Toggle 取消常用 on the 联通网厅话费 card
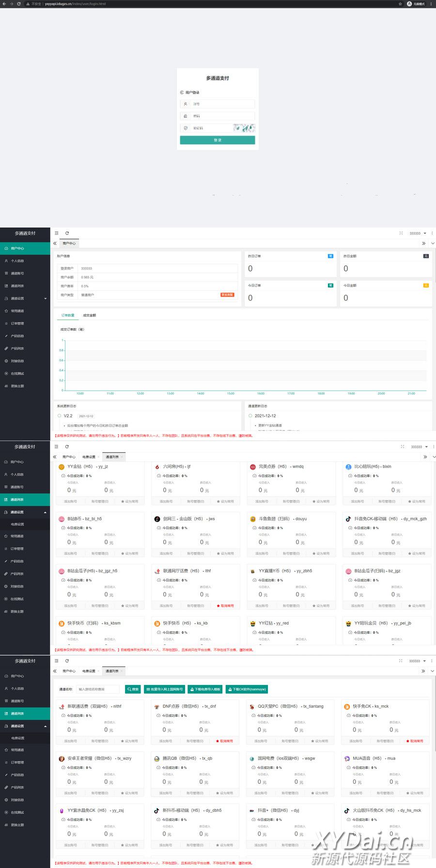 (225, 606)
